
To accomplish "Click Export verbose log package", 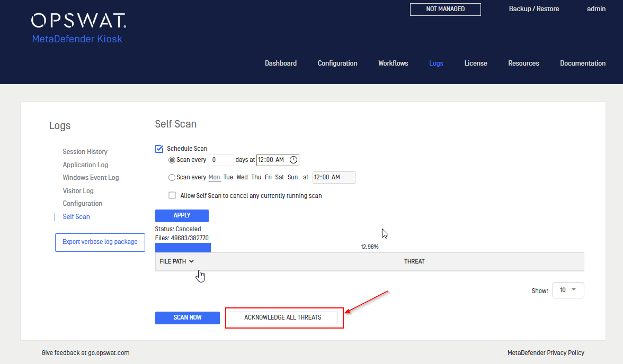I will pyautogui.click(x=100, y=242).
